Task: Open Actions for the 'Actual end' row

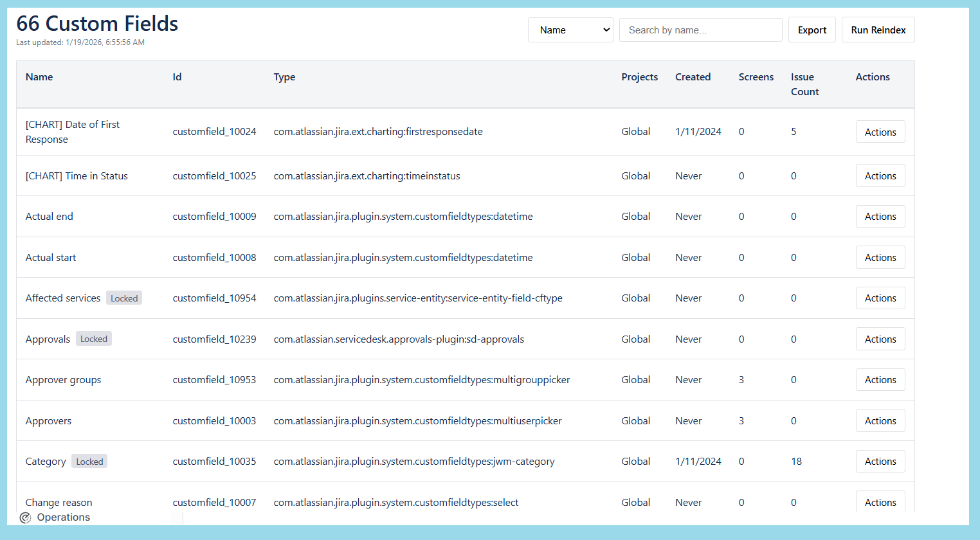Action: [x=880, y=216]
